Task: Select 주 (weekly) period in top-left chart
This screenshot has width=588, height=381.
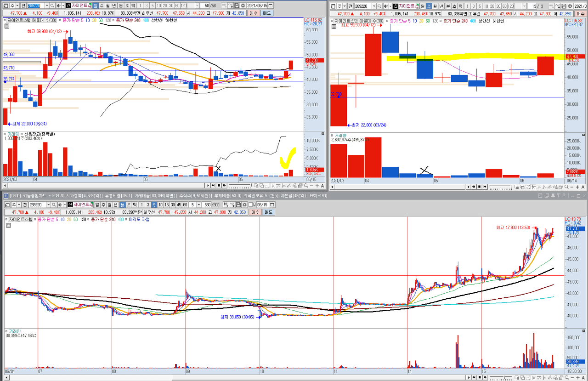Action: click(x=102, y=6)
